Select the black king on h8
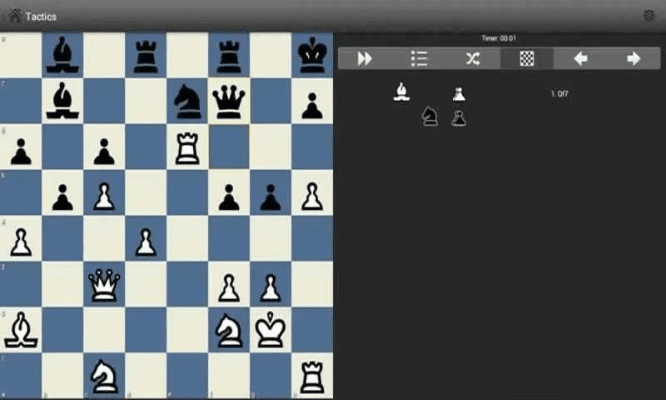666x400 pixels. [312, 55]
